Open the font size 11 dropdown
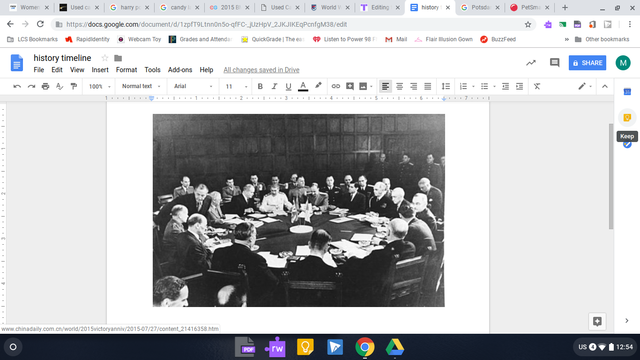 (236, 86)
